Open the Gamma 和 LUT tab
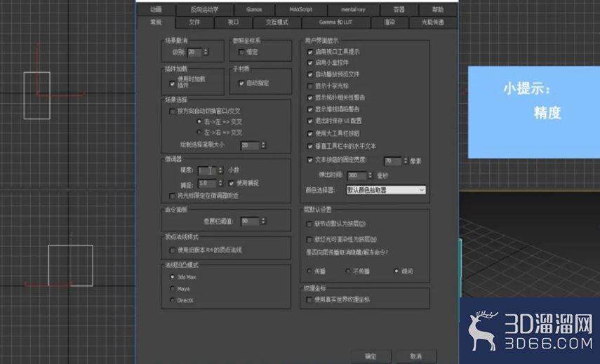This screenshot has height=364, width=600. [x=336, y=22]
